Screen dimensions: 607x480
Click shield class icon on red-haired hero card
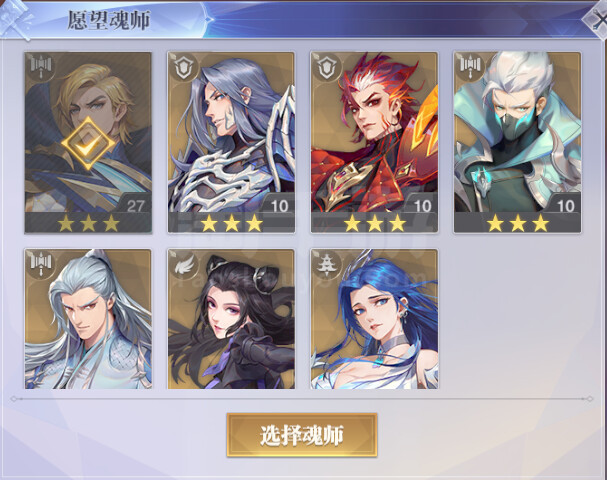327,67
